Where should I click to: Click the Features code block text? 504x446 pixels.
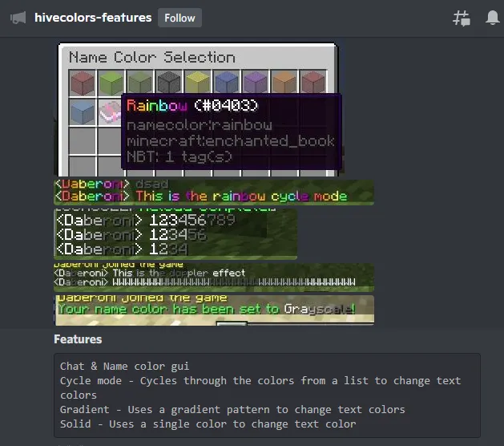(x=267, y=395)
